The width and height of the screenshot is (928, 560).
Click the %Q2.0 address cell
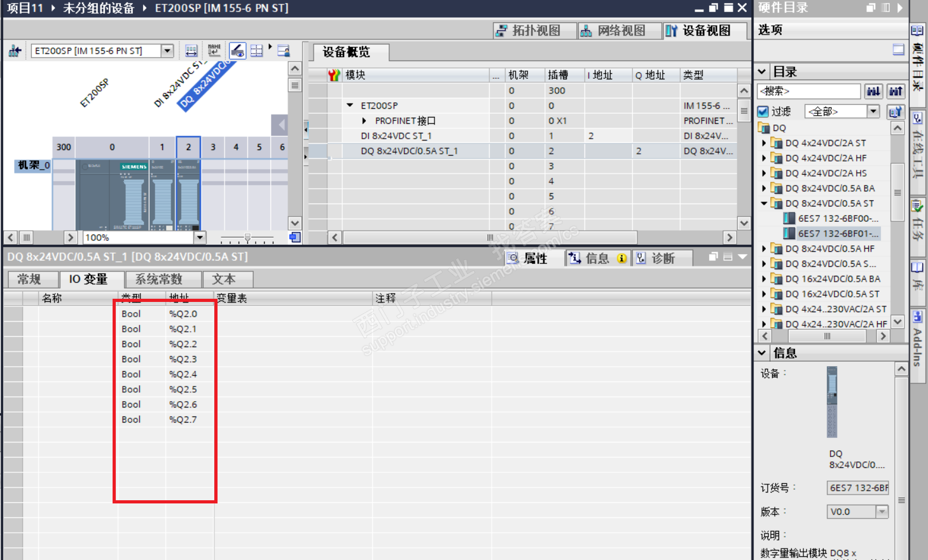(190, 314)
